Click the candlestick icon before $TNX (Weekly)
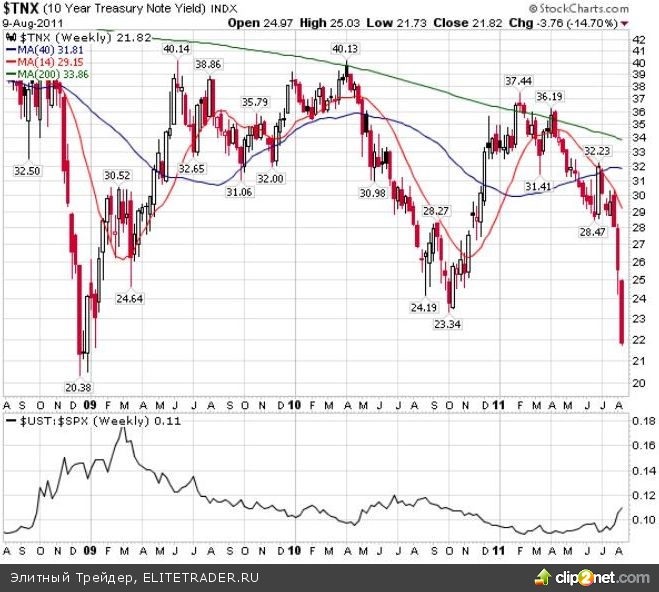The height and width of the screenshot is (592, 659). pos(11,35)
